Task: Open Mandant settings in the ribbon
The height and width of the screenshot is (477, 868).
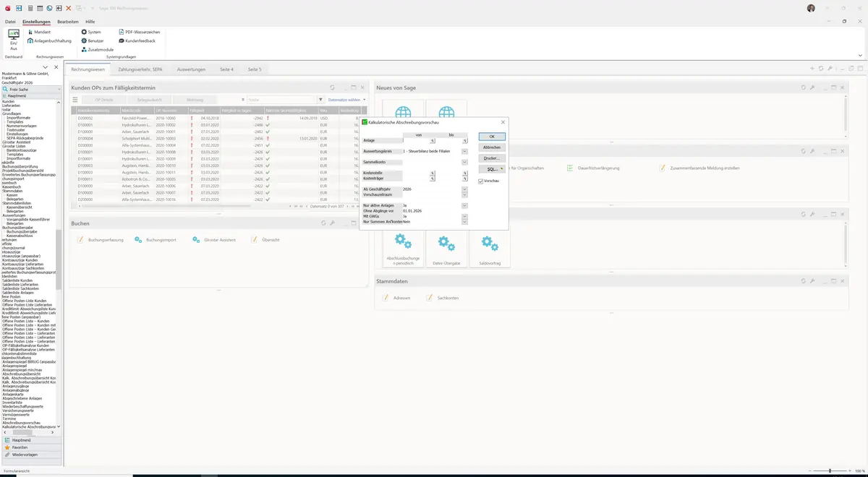Action: click(x=39, y=33)
